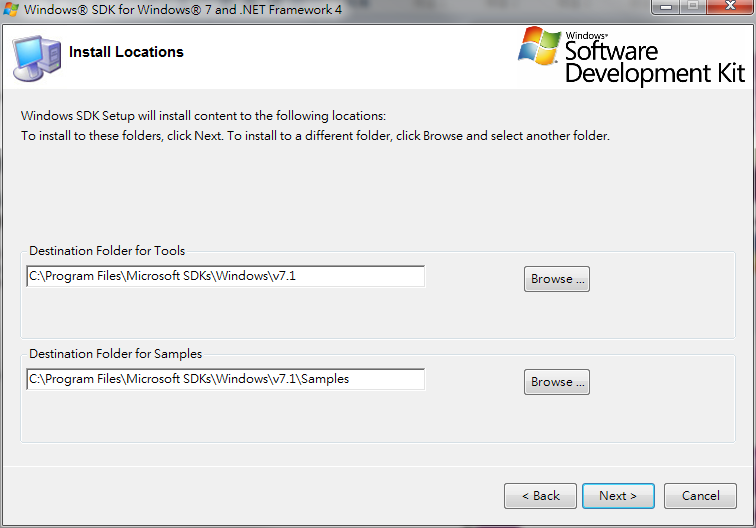Click the 'Destination Folder for Tools' label
756x528 pixels.
click(107, 251)
